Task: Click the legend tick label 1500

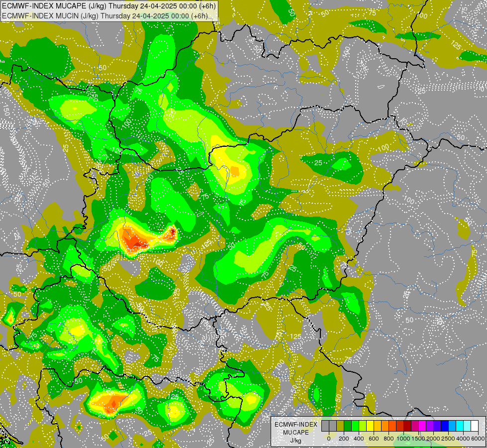Action: (419, 439)
